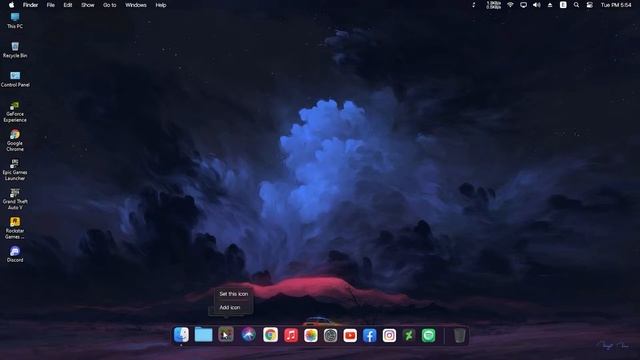
Task: Launch Siri from the dock
Action: click(248, 335)
